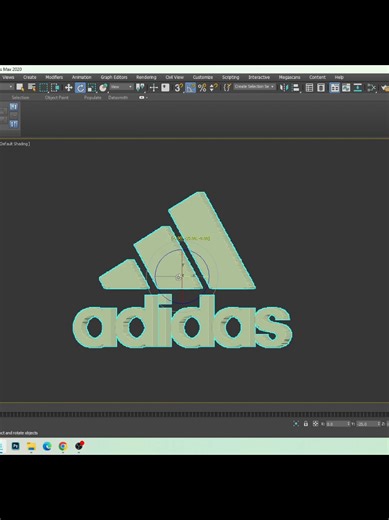Open the Help menu

(x=339, y=77)
